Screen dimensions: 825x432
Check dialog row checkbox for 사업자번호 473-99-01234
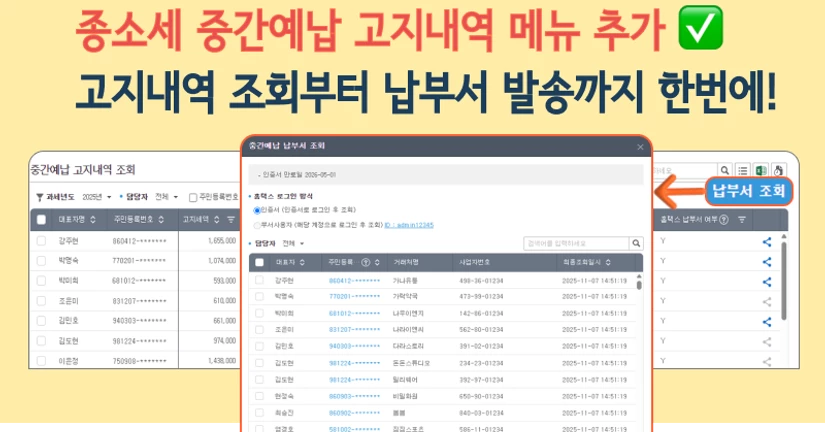[x=259, y=296]
